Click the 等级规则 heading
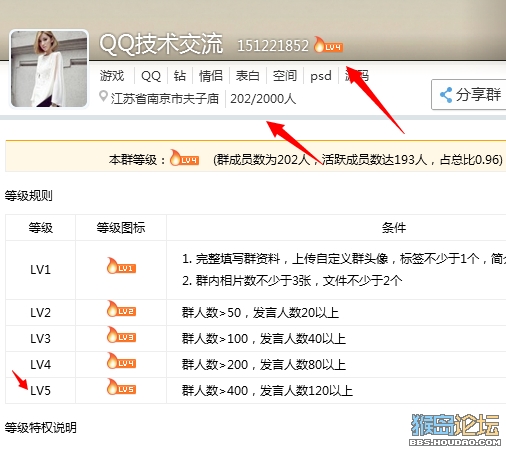 [29, 196]
